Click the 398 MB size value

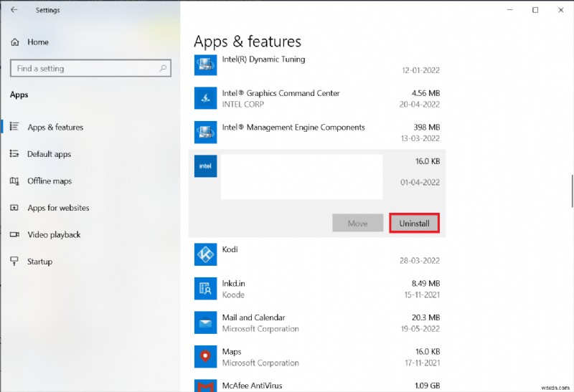(426, 128)
